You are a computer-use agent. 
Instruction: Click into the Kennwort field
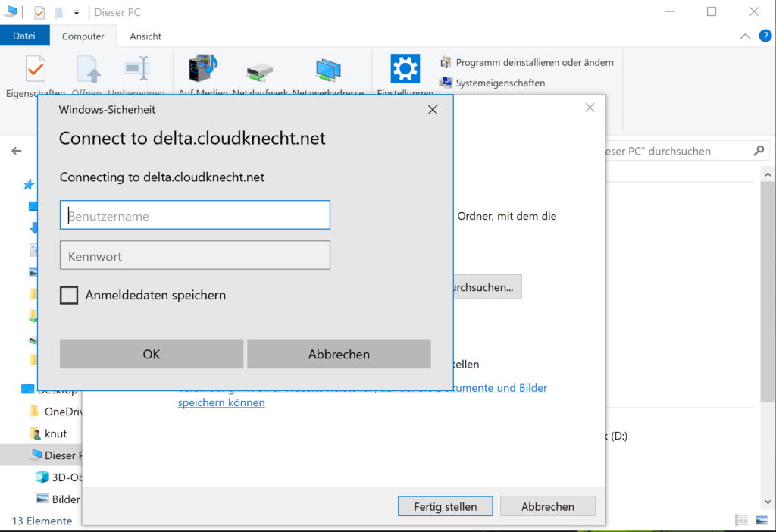pos(195,255)
